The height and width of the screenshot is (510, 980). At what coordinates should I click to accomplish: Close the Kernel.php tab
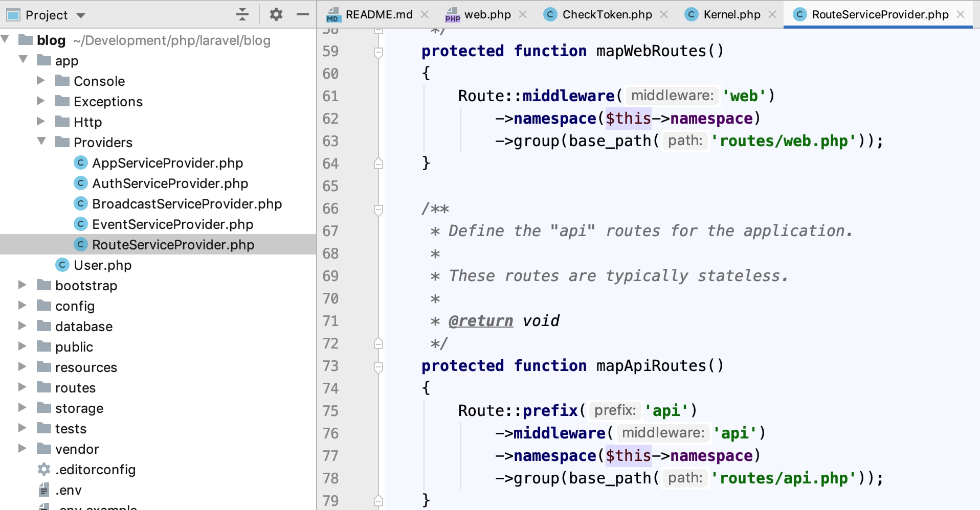click(772, 14)
